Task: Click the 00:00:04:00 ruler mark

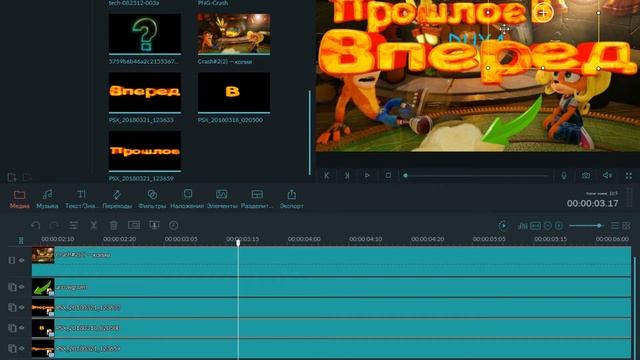Action: 304,239
